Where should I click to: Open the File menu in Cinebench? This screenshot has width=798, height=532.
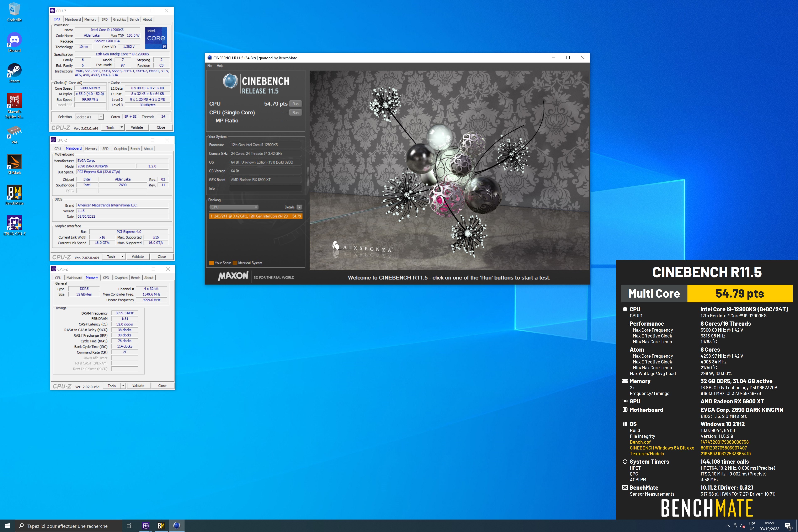[x=210, y=66]
